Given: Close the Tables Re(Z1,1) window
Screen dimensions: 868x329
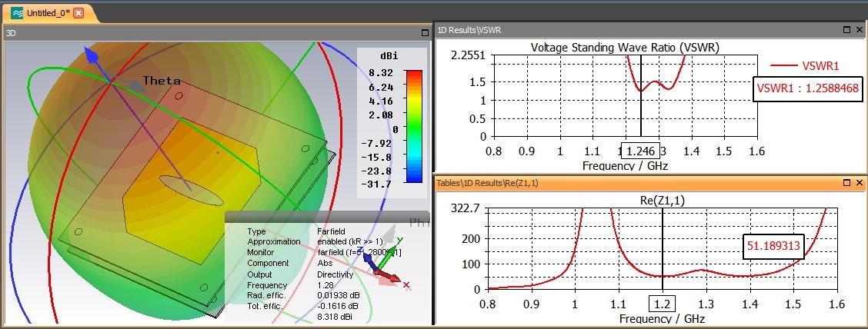Looking at the screenshot, I should click(x=859, y=182).
